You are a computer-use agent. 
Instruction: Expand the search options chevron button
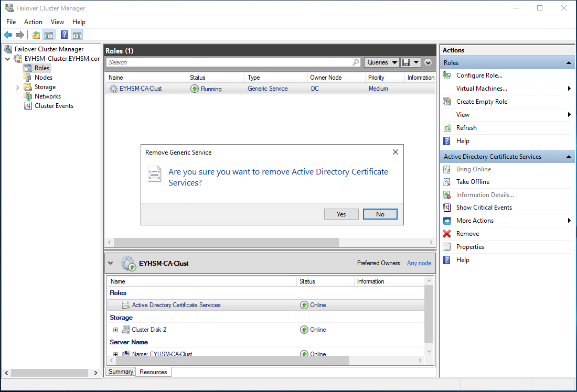pos(428,62)
